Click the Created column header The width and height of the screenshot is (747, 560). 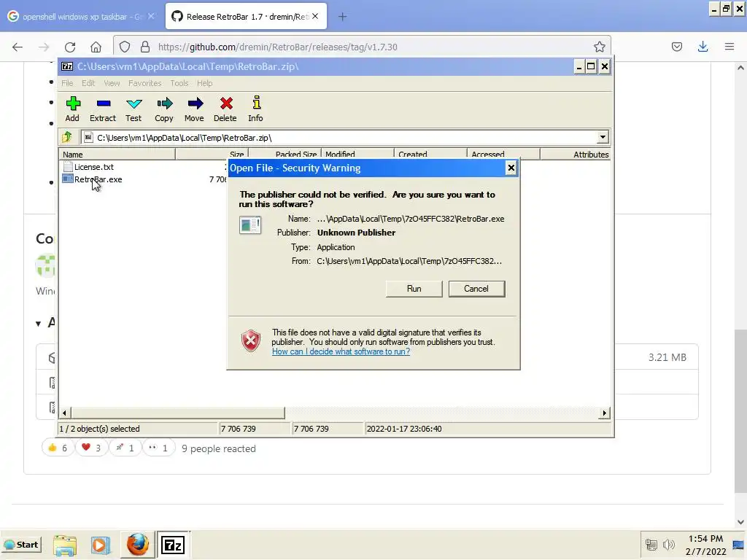(x=430, y=154)
